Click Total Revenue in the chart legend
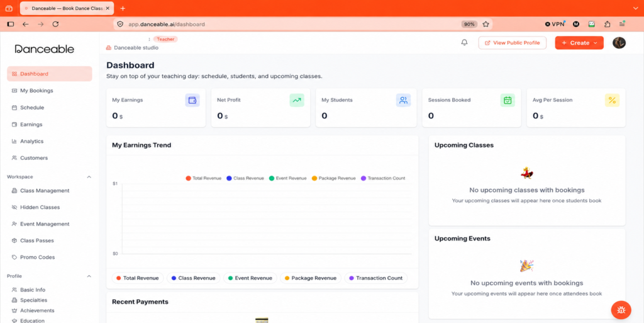Image resolution: width=644 pixels, height=323 pixels. (203, 178)
